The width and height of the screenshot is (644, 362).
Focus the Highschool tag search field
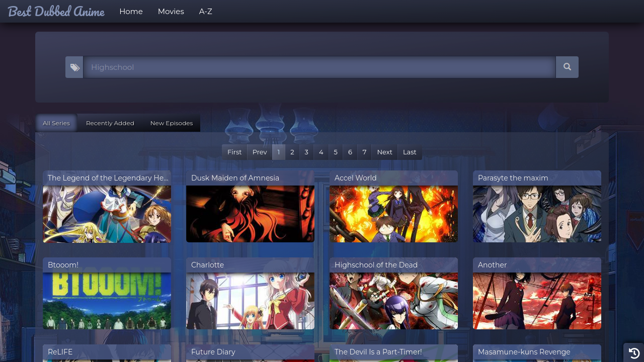click(319, 67)
